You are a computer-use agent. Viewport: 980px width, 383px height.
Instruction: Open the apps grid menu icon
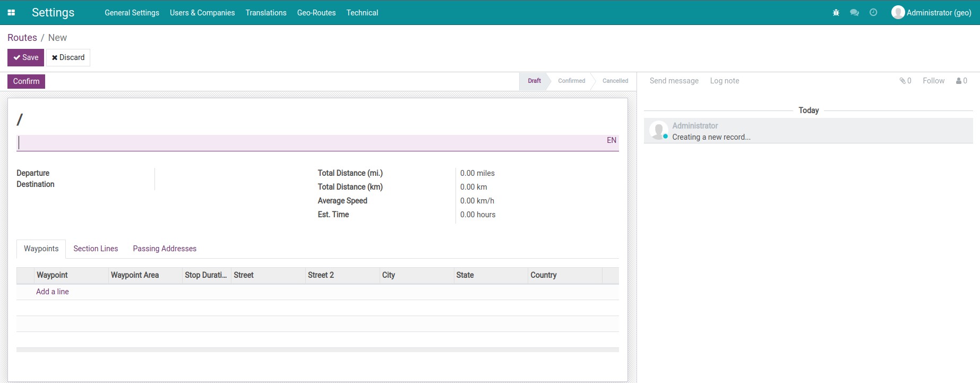[x=11, y=13]
